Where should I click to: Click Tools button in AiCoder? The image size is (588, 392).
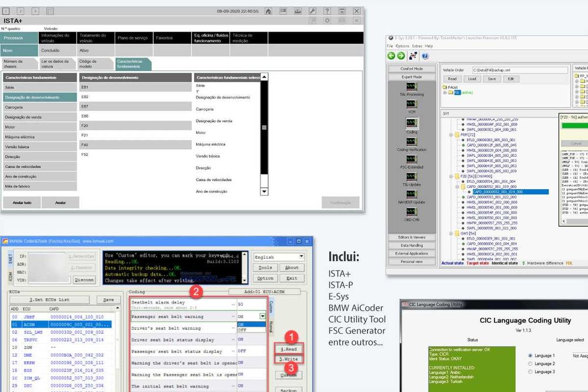pos(265,267)
